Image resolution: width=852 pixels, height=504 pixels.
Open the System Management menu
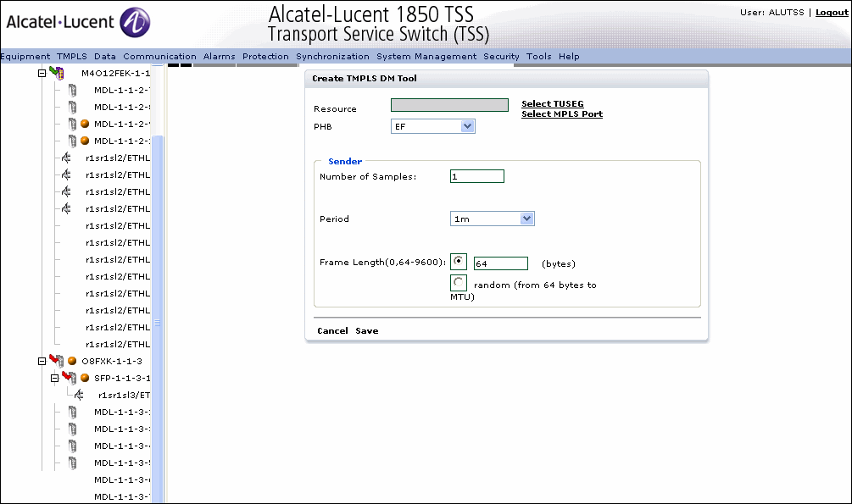point(426,56)
